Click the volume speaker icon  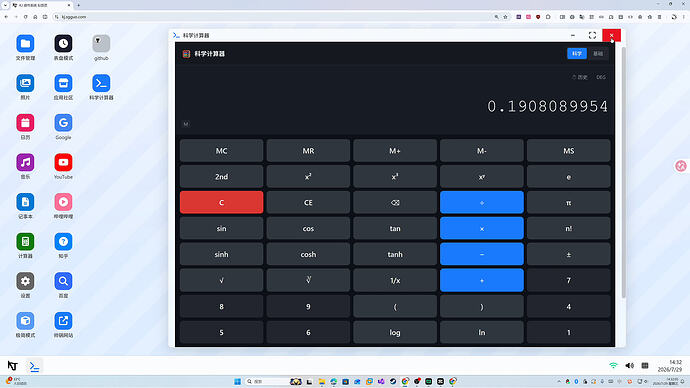coord(629,366)
